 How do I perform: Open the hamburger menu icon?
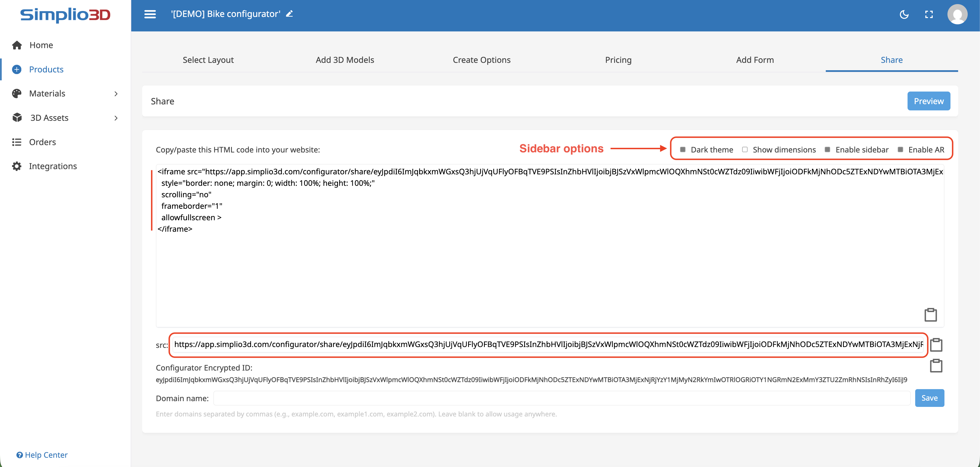tap(150, 14)
